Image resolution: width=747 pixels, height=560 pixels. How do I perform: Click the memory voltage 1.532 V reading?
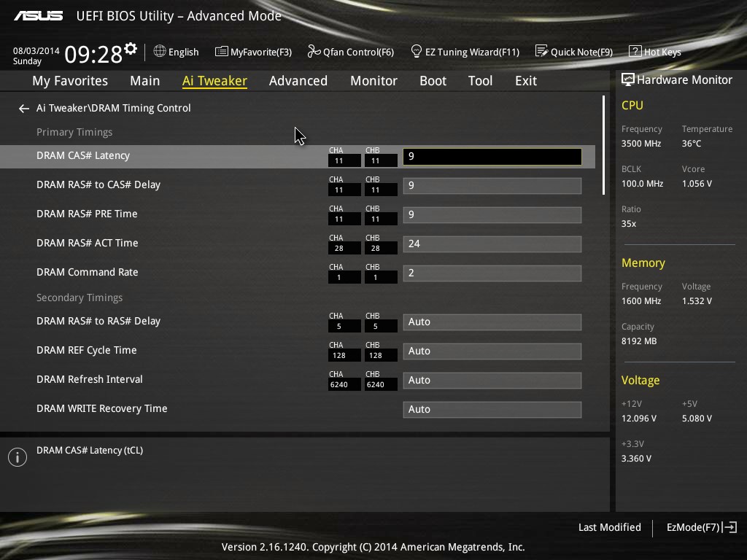[x=697, y=301]
